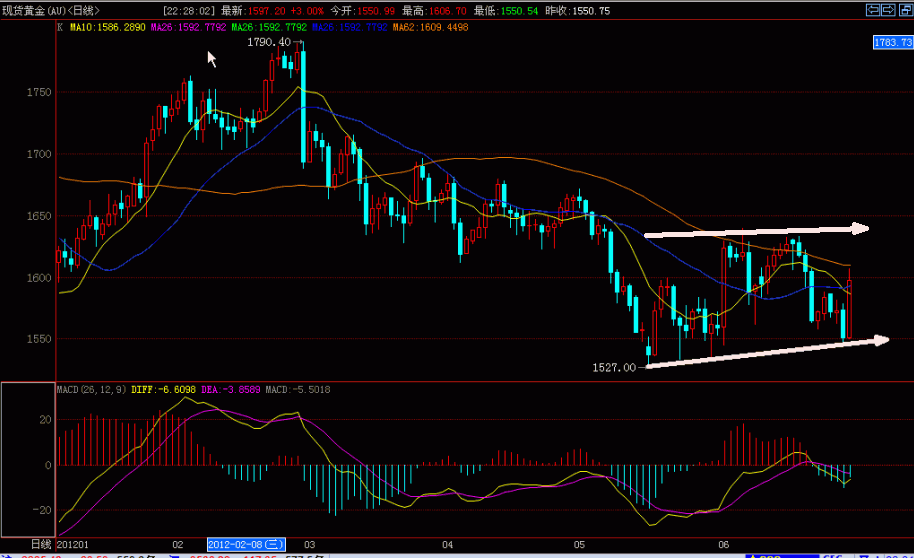This screenshot has width=914, height=558.
Task: Click the 最低:1550.54 low value
Action: pyautogui.click(x=506, y=10)
